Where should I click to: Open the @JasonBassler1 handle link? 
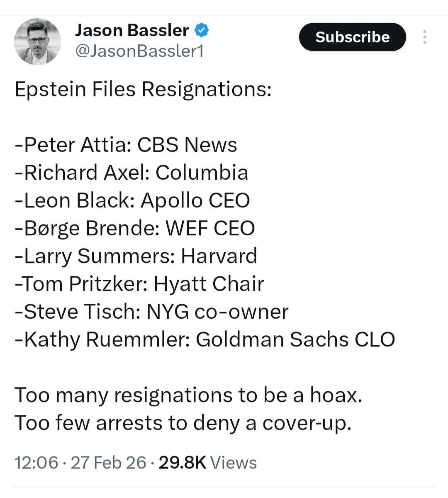139,51
